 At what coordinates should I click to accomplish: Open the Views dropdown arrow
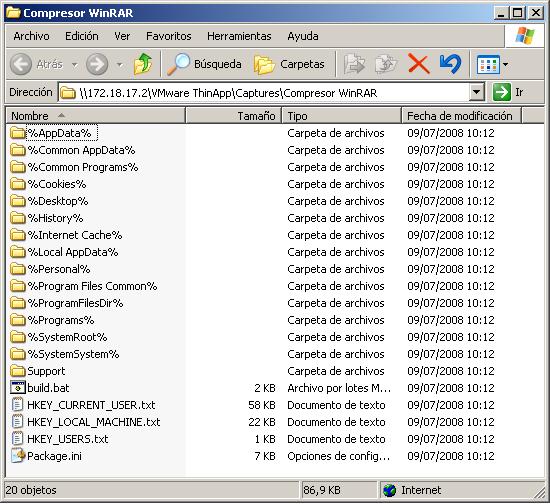pyautogui.click(x=505, y=64)
